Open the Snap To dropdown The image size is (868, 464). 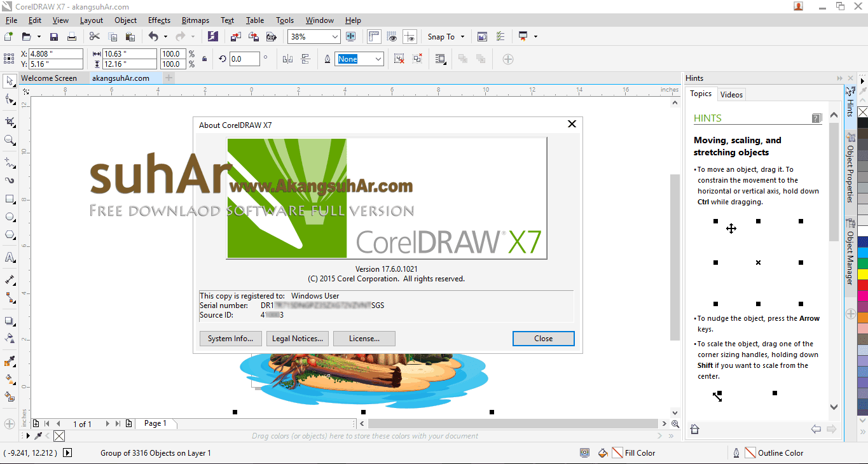[x=462, y=36]
